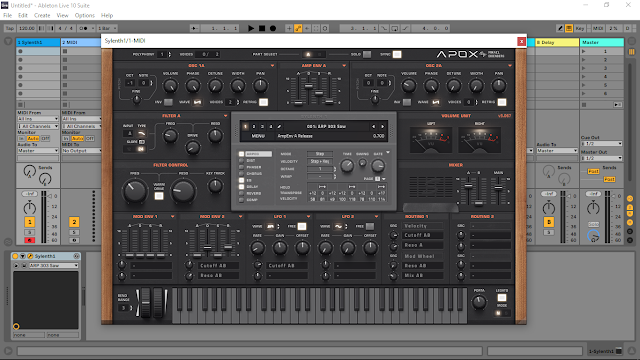Toggle the Automation Arm button in transport

[x=298, y=28]
